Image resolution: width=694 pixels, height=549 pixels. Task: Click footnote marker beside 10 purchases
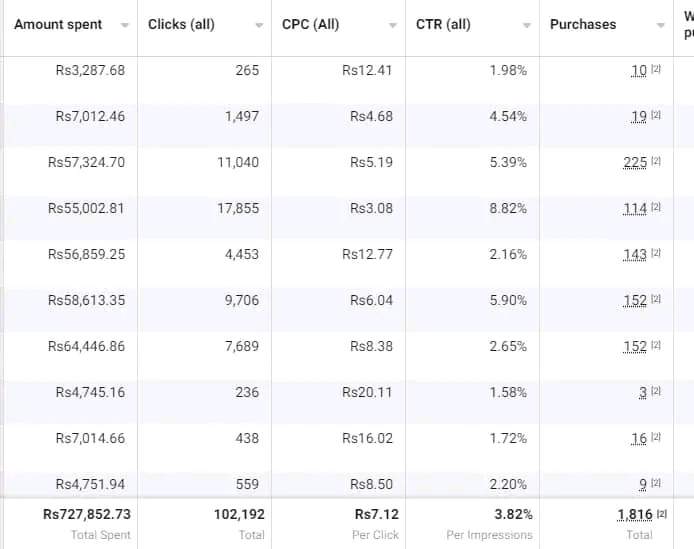point(656,70)
